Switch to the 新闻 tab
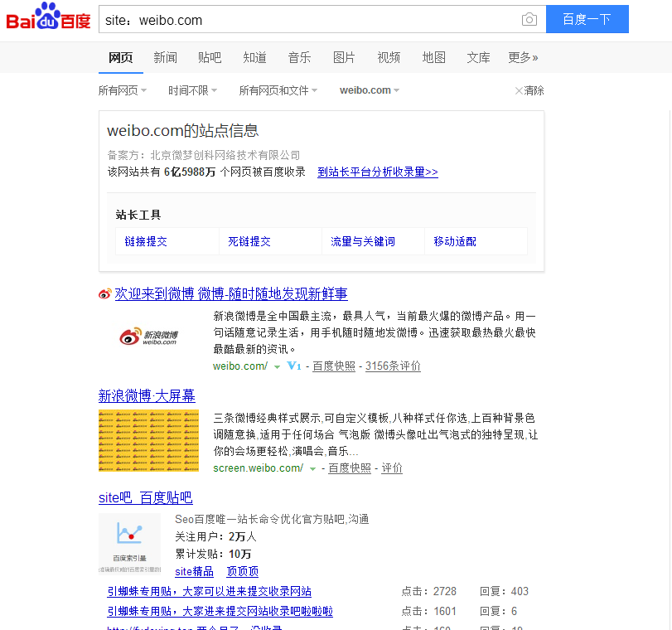This screenshot has width=672, height=630. click(165, 57)
